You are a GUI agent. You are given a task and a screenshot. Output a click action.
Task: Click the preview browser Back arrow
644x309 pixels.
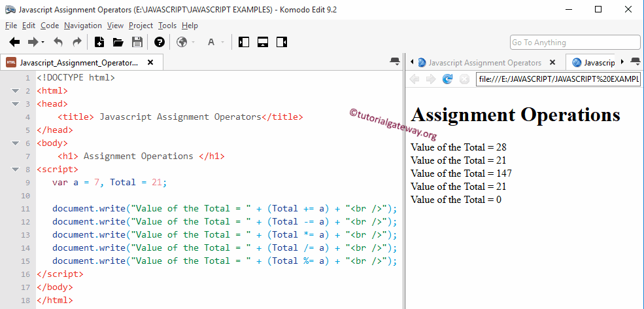pyautogui.click(x=415, y=79)
